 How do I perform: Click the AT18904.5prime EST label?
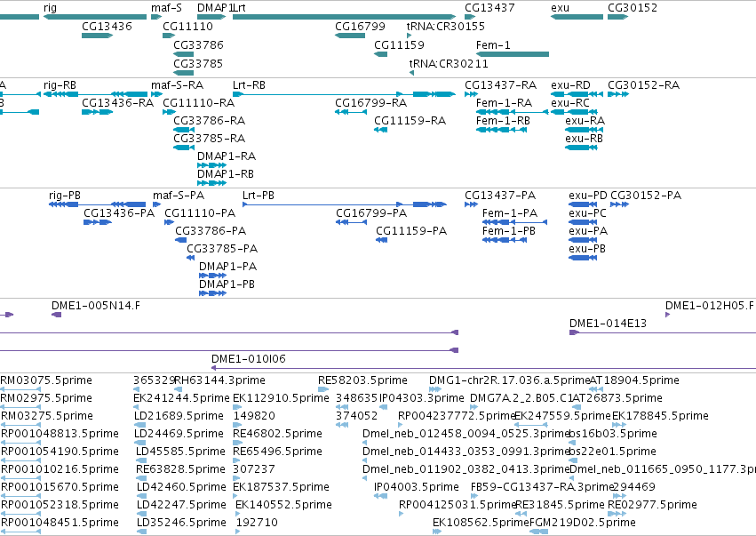[634, 380]
